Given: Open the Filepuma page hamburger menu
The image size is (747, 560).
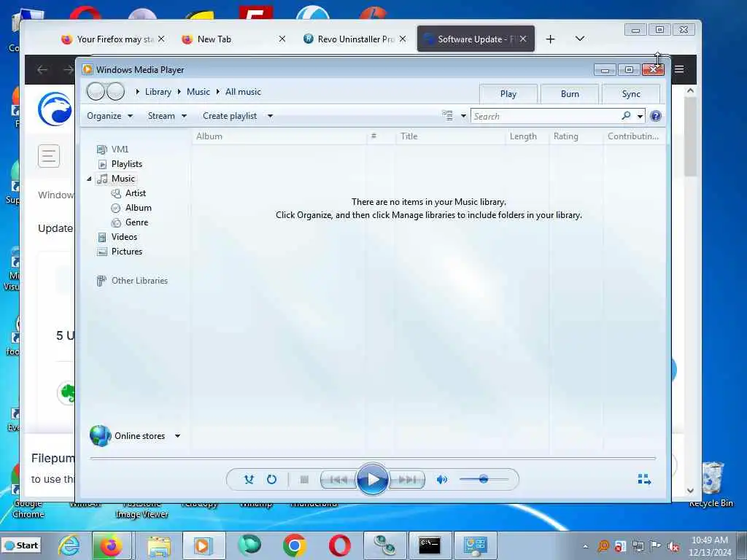Looking at the screenshot, I should (x=49, y=156).
